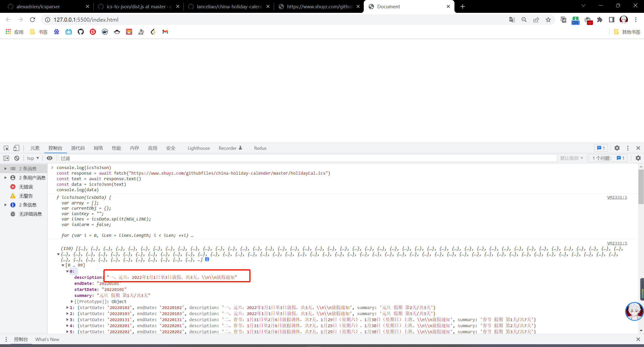Switch to the Lighthouse tab
This screenshot has width=644, height=347.
pyautogui.click(x=198, y=148)
